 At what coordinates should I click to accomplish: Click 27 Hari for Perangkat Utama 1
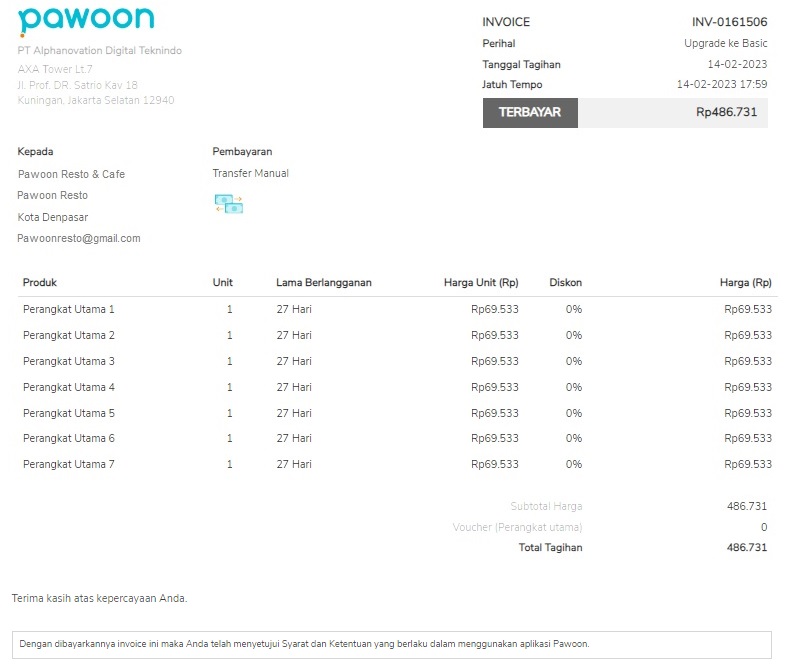point(294,309)
